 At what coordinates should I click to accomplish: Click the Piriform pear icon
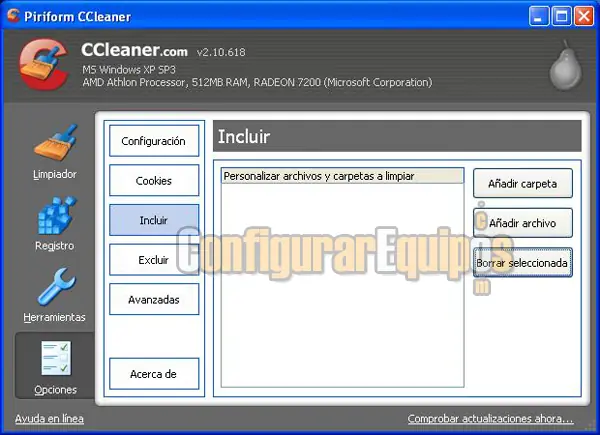coord(566,65)
